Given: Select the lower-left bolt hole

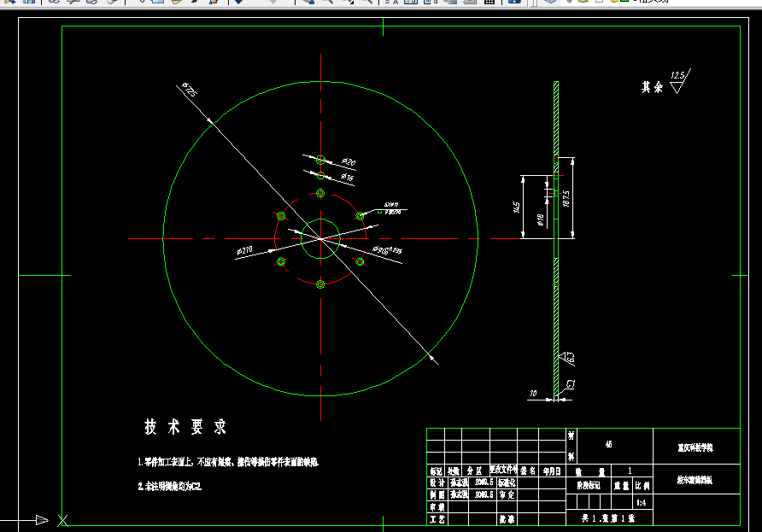Looking at the screenshot, I should click(281, 262).
